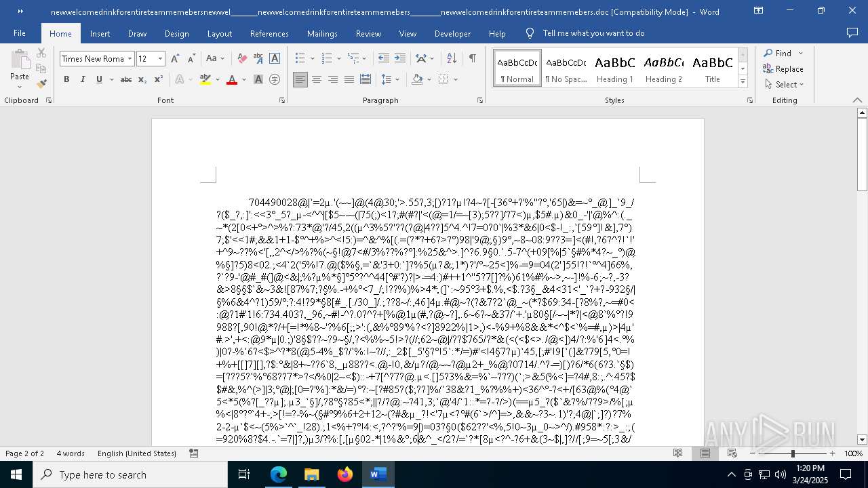868x488 pixels.
Task: Toggle Underline formatting
Action: 99,79
